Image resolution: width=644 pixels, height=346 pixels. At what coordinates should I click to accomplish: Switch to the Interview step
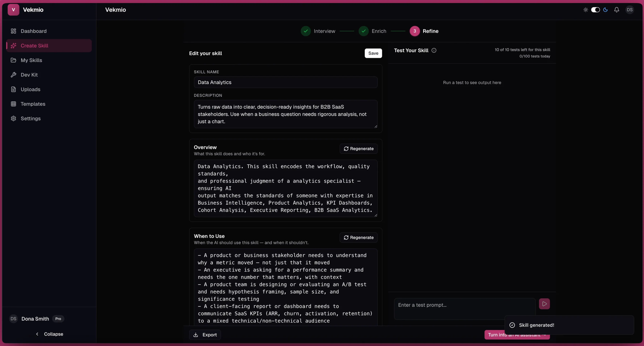point(324,31)
